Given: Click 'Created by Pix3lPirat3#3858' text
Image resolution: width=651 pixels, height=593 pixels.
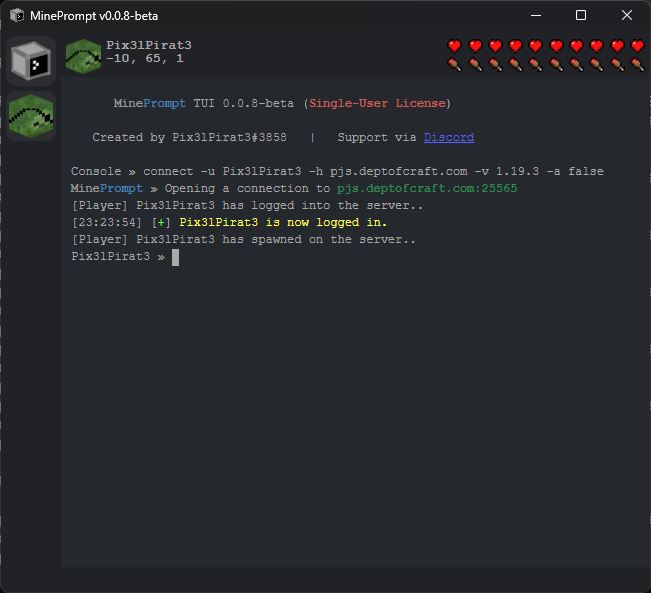Looking at the screenshot, I should pyautogui.click(x=189, y=137).
